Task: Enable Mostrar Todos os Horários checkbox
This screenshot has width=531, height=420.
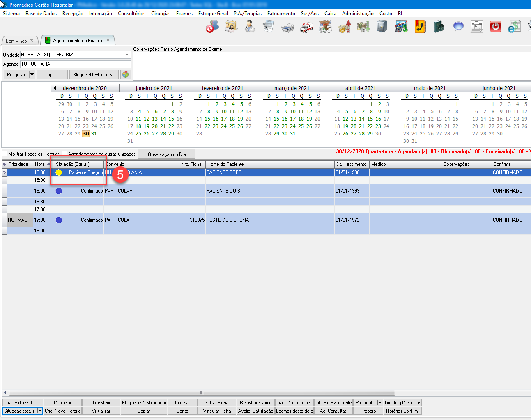Action: click(x=5, y=154)
